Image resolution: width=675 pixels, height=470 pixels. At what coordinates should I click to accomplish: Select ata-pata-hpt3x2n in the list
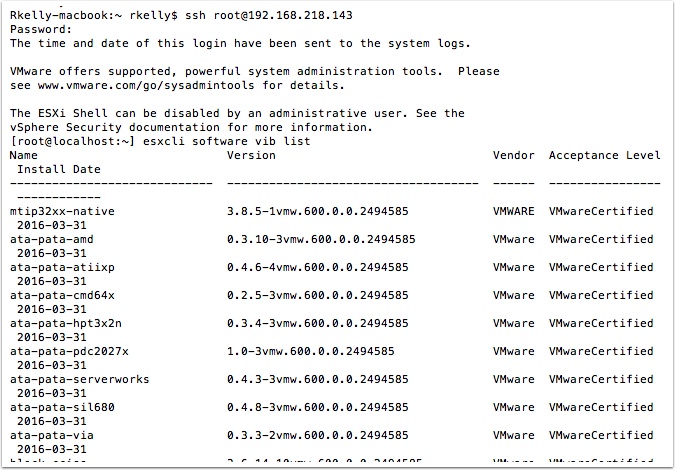tap(66, 323)
